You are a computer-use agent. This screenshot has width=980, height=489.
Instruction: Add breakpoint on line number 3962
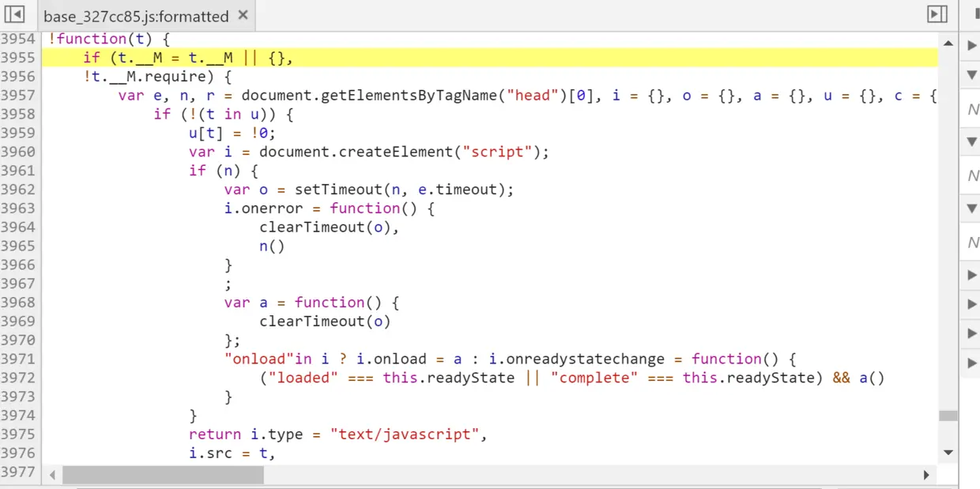coord(18,189)
